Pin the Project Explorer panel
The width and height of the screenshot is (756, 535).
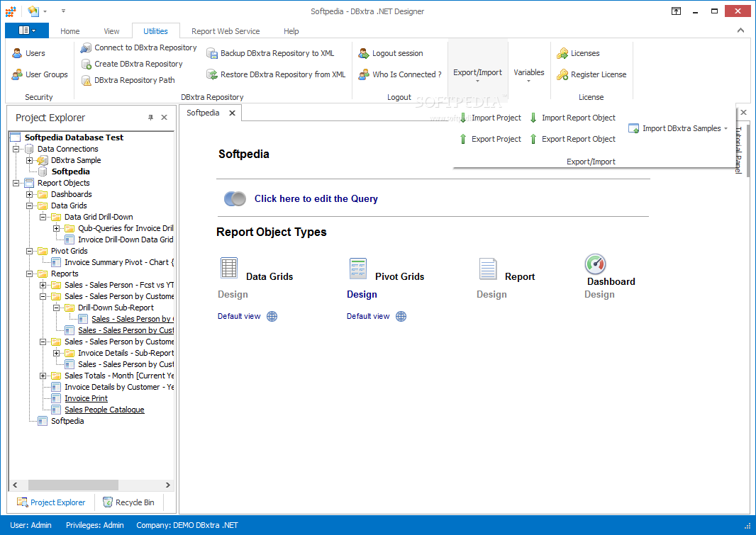click(150, 118)
